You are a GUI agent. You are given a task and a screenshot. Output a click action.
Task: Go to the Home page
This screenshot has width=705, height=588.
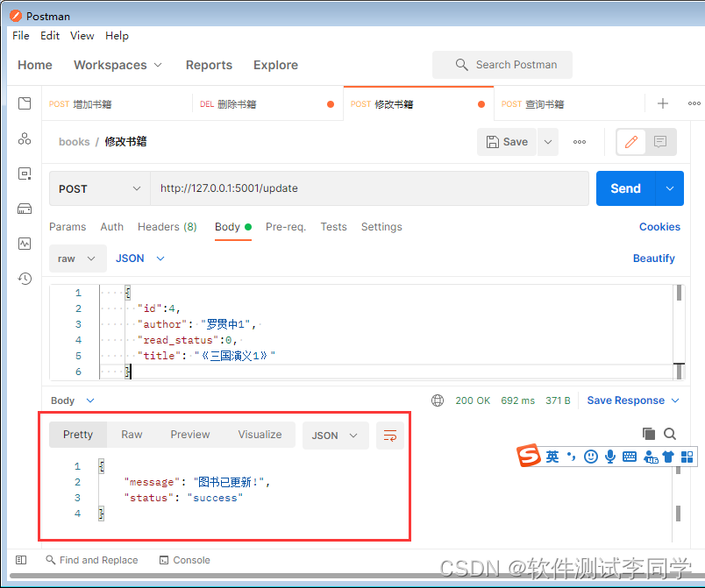coord(35,65)
